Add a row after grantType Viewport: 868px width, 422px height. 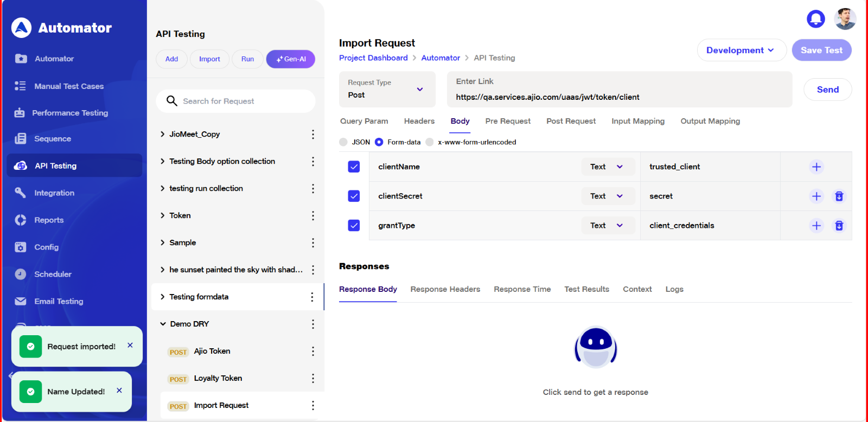tap(816, 226)
